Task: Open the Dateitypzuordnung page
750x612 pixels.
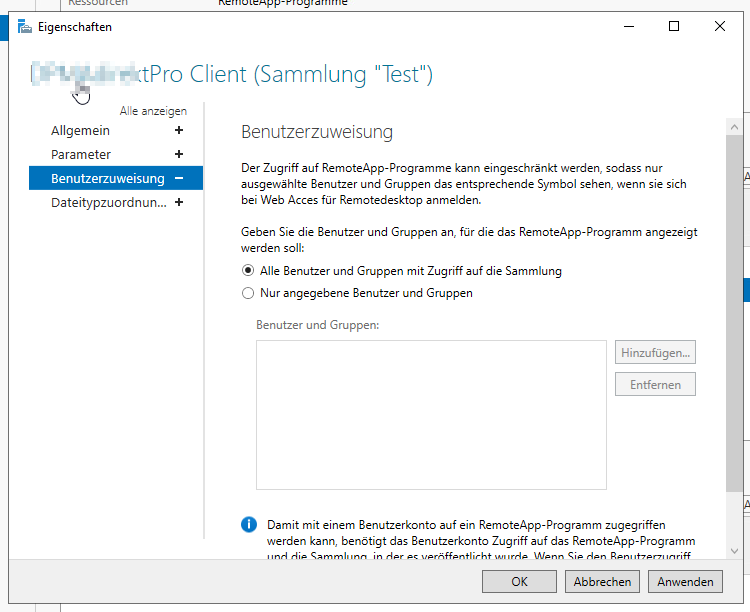Action: pyautogui.click(x=109, y=203)
